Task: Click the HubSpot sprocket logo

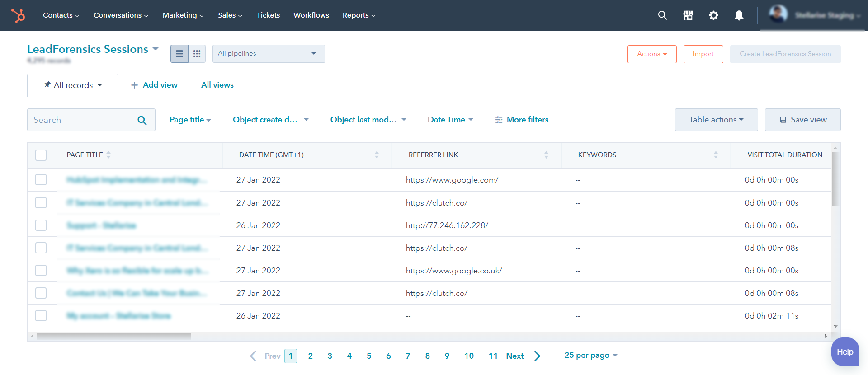Action: 18,15
